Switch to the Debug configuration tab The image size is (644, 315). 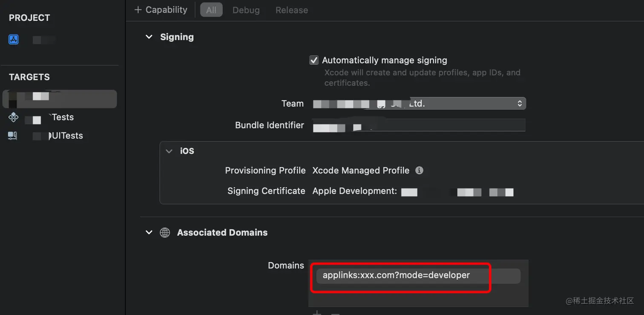pyautogui.click(x=246, y=10)
